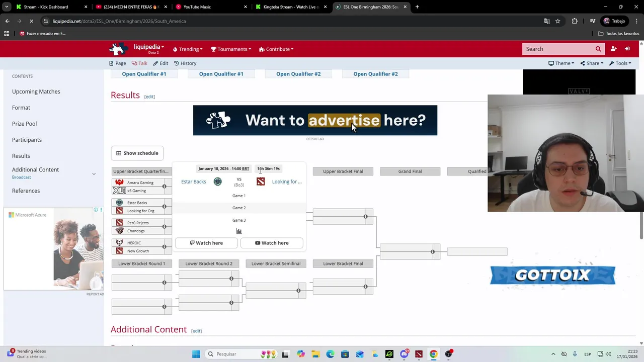Jump to Participants in contents

(27, 140)
